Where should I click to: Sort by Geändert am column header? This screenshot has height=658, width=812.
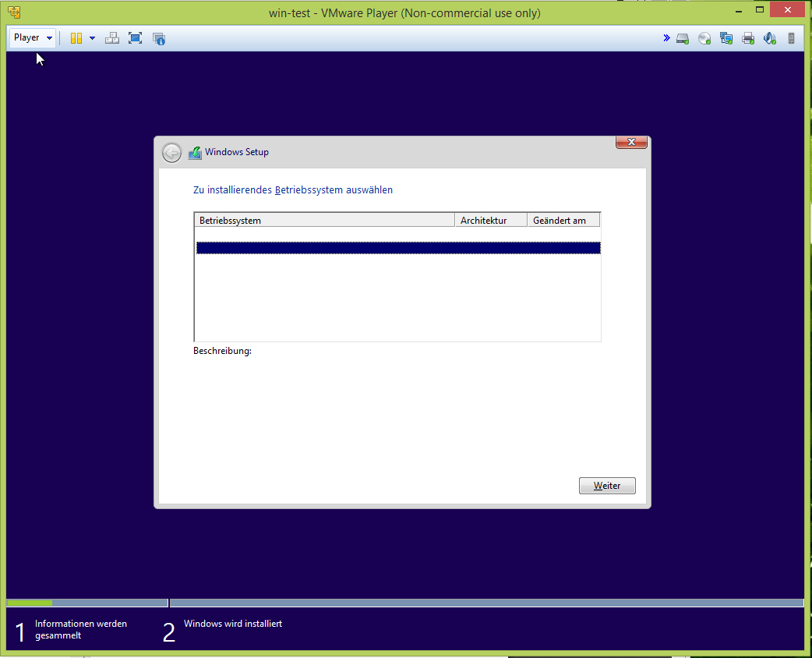pos(563,220)
